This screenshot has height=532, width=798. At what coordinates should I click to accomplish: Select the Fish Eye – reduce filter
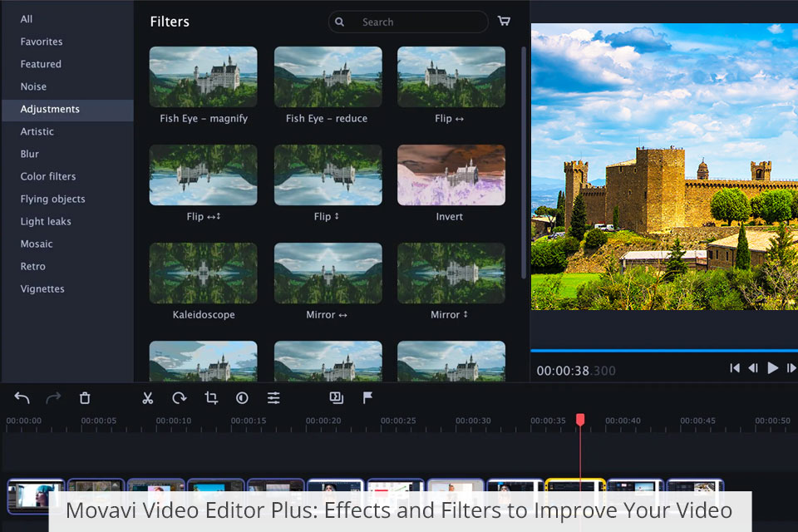(x=328, y=76)
